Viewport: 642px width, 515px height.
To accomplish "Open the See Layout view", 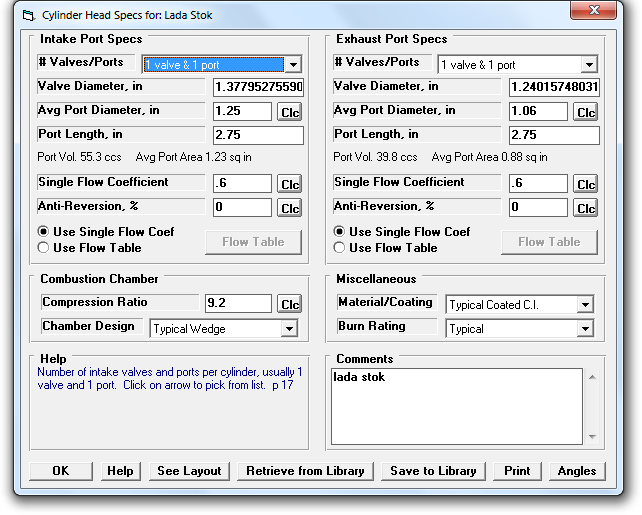I will tap(189, 471).
